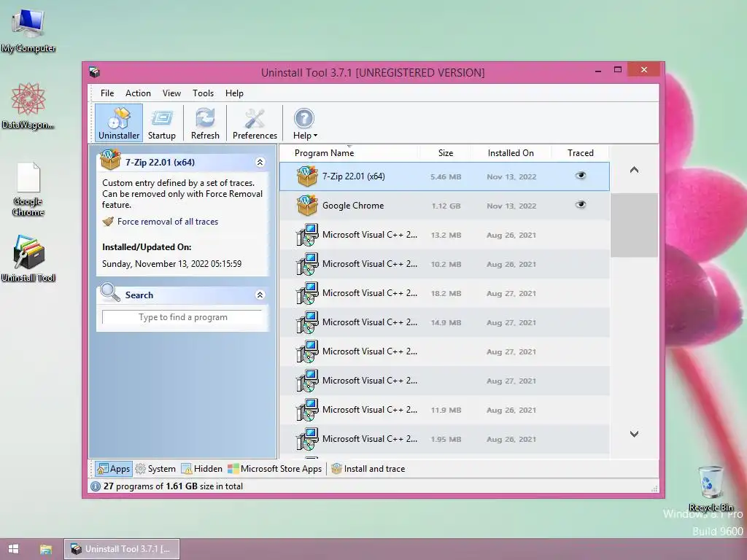Click Force removal of all traces link
The image size is (747, 560).
click(x=168, y=222)
